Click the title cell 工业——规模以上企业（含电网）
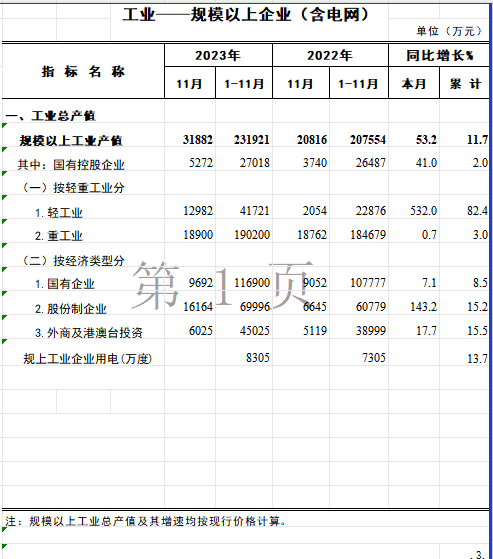This screenshot has width=493, height=559. point(246,15)
